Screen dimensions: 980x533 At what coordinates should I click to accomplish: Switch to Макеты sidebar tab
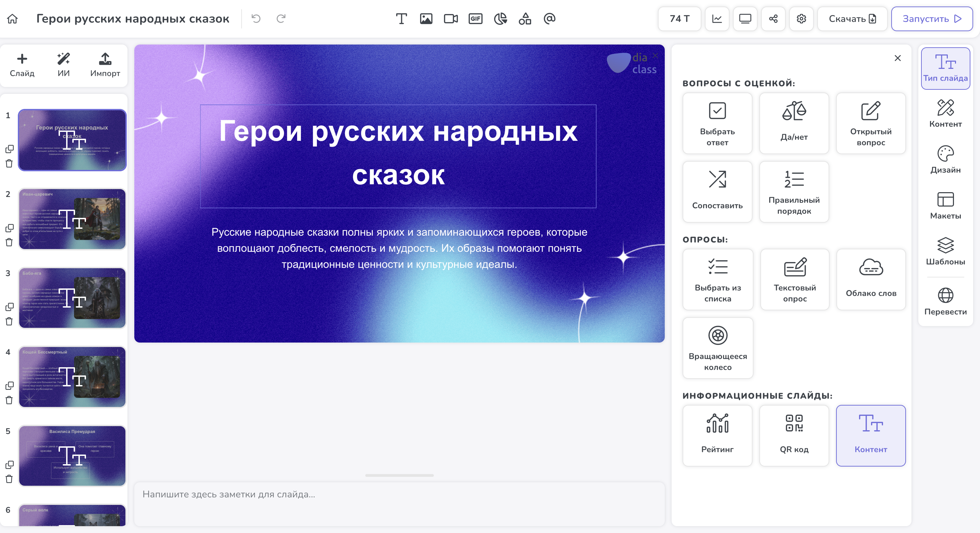pos(945,206)
